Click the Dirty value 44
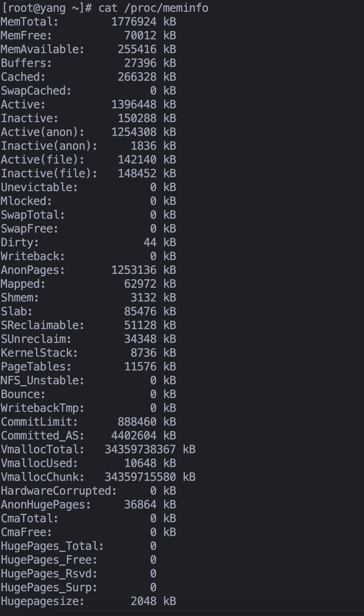Screen dimensions: 364x616 click(x=150, y=242)
